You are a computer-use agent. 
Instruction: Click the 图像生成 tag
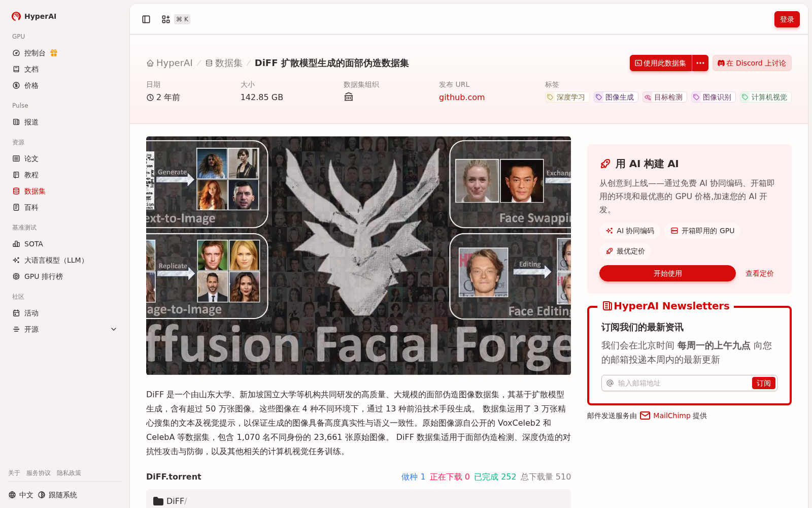(616, 97)
